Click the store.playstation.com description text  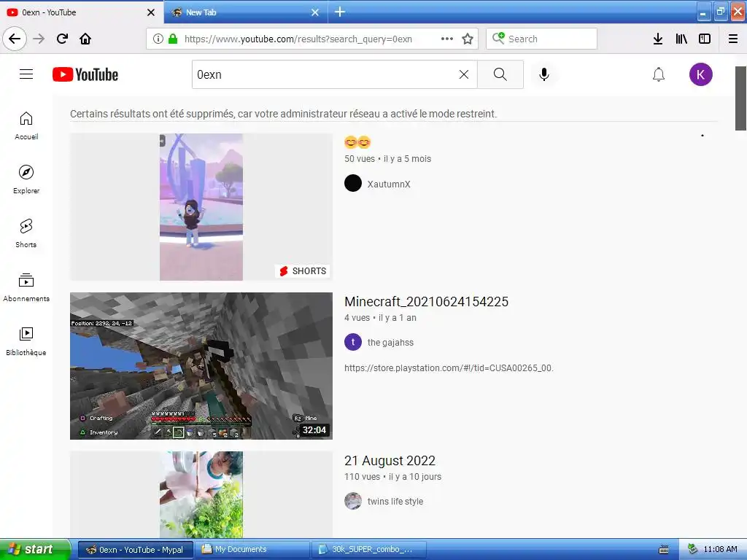pyautogui.click(x=449, y=367)
